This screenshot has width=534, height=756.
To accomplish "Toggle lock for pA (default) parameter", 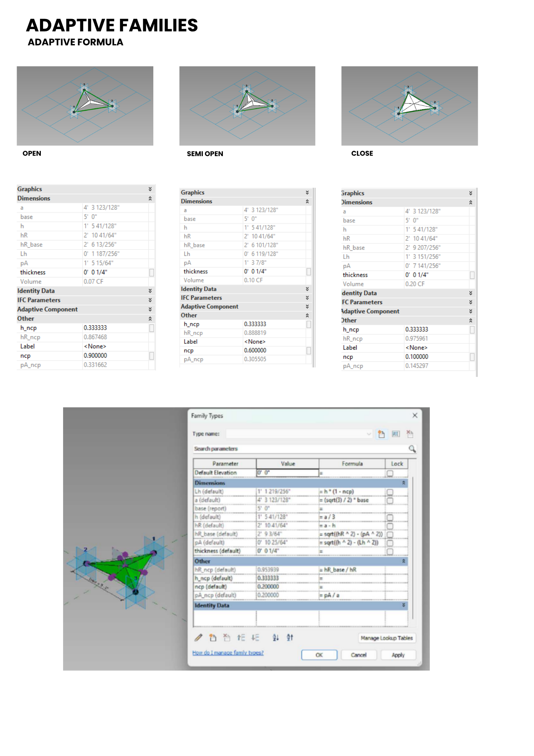I will coord(390,543).
